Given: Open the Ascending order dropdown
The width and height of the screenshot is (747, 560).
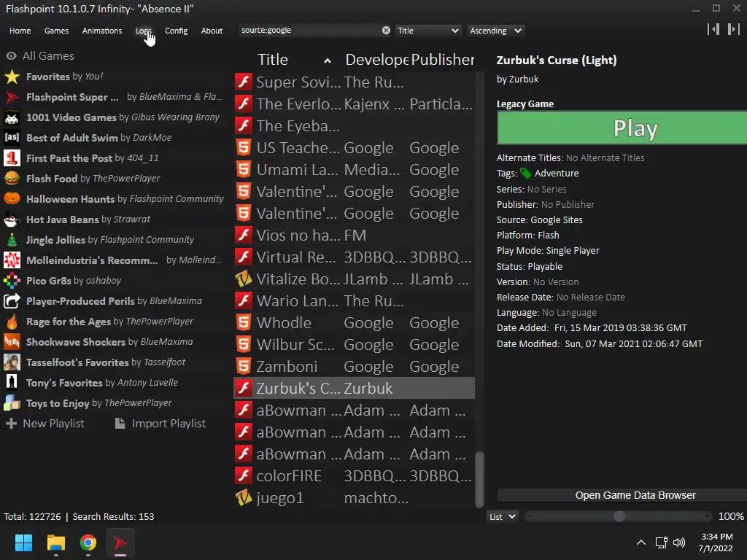Looking at the screenshot, I should pyautogui.click(x=495, y=31).
